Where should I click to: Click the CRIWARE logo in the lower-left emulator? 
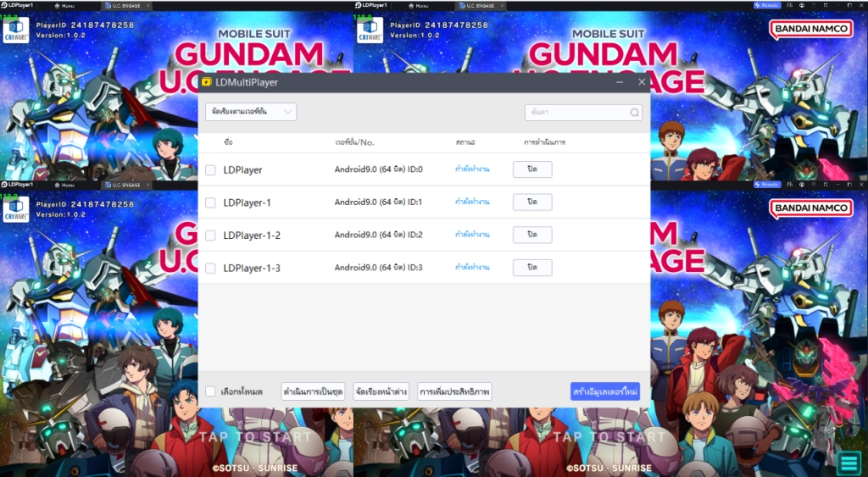(16, 210)
